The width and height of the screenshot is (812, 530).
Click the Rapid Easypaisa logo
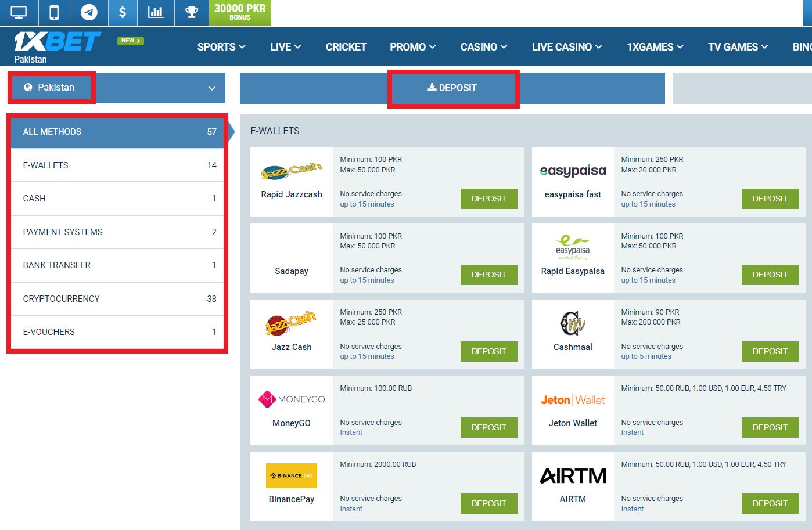pos(573,247)
